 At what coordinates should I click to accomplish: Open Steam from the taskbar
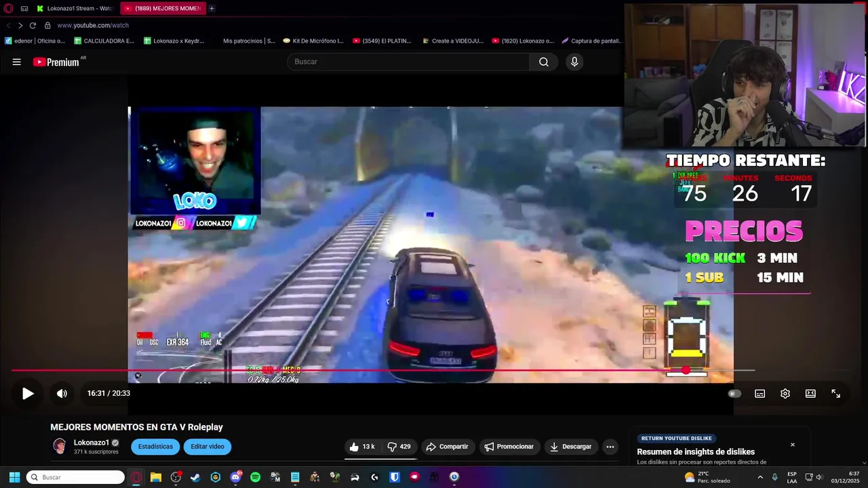click(195, 477)
